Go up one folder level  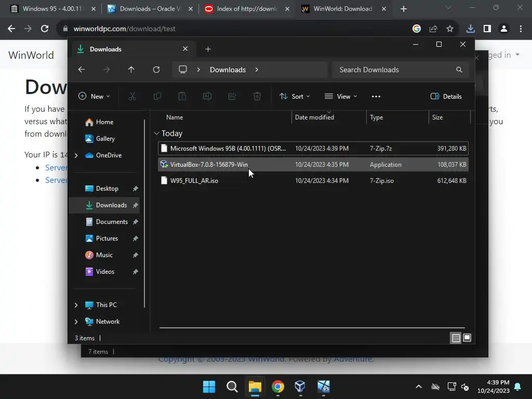pyautogui.click(x=131, y=70)
